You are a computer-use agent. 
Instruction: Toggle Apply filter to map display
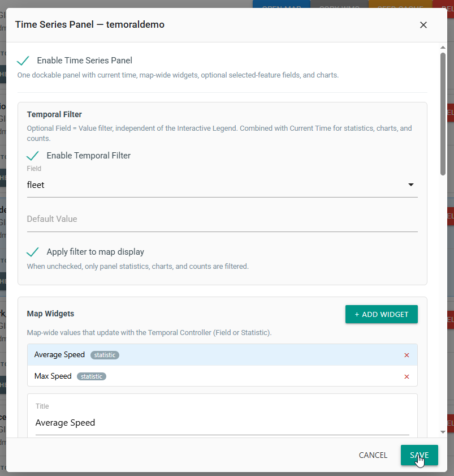coord(33,252)
